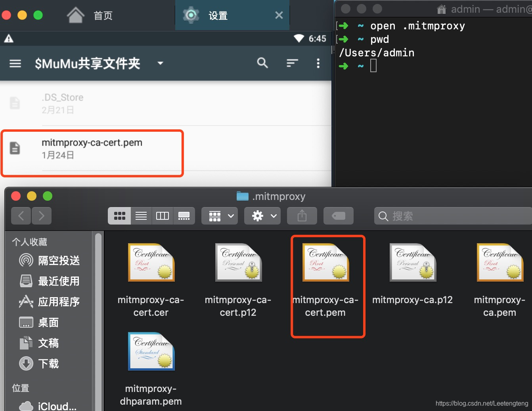Viewport: 532px width, 411px height.
Task: Click the '/Users/admin' output in terminal
Action: pos(377,53)
